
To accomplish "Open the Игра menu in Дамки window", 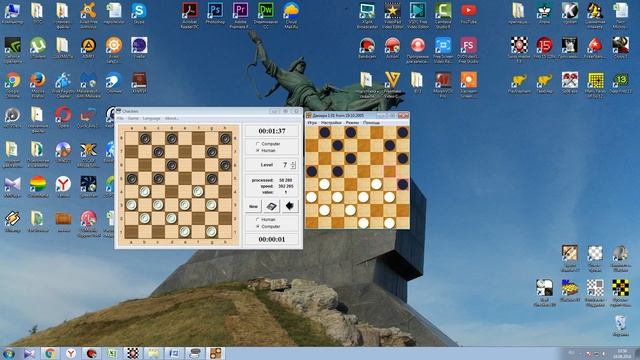I will (x=312, y=122).
